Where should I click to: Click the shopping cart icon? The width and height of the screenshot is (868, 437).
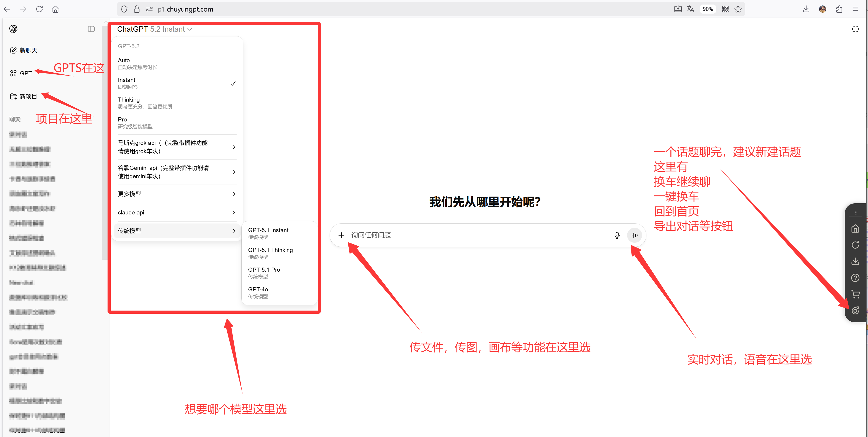[855, 294]
